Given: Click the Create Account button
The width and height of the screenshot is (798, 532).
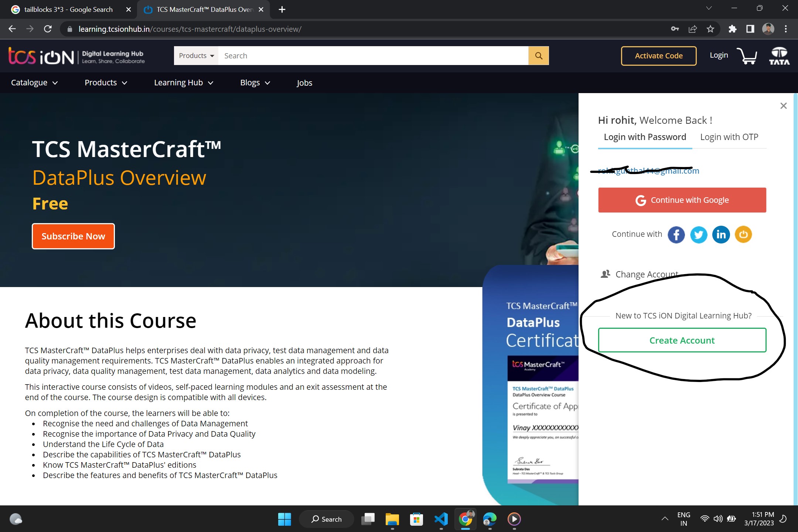Looking at the screenshot, I should 682,340.
